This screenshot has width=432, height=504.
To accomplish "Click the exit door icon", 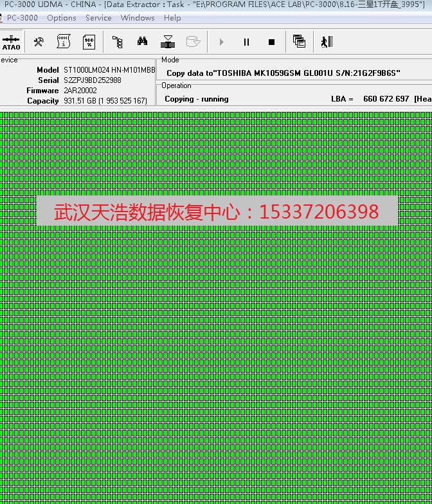I will point(327,42).
